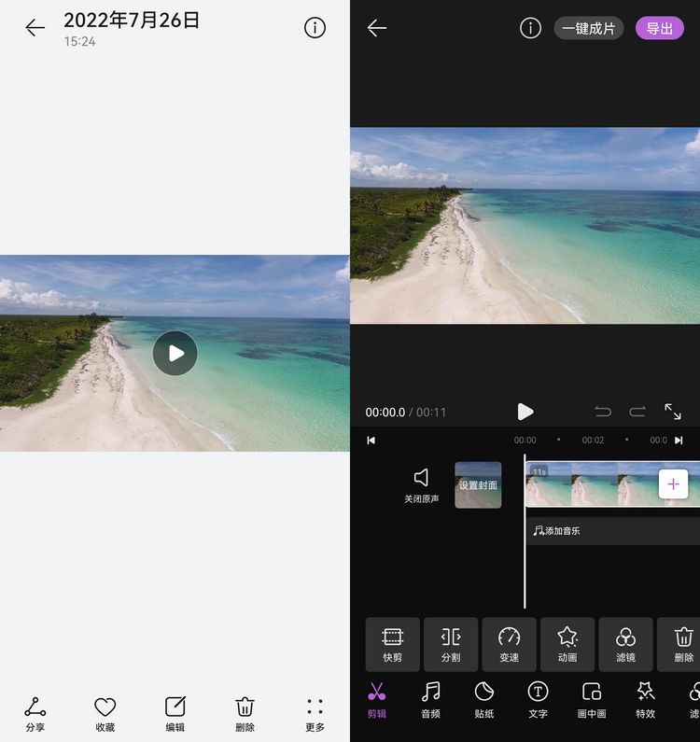Click the white timeline playhead line
Image resolution: width=700 pixels, height=742 pixels.
(x=525, y=531)
